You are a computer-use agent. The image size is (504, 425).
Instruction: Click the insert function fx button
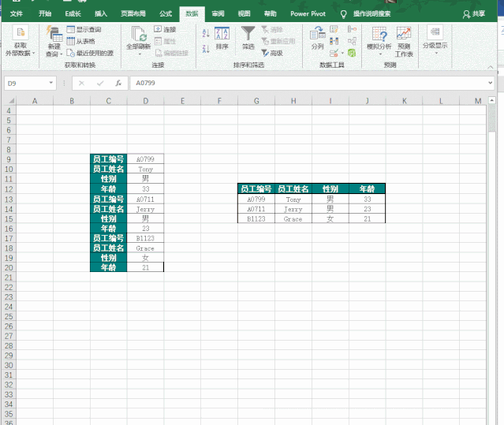point(118,84)
